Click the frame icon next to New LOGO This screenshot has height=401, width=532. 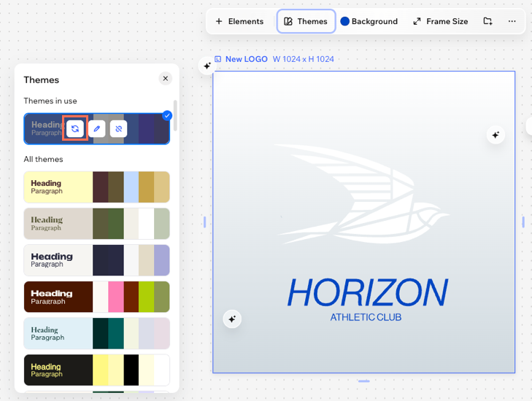pyautogui.click(x=217, y=59)
